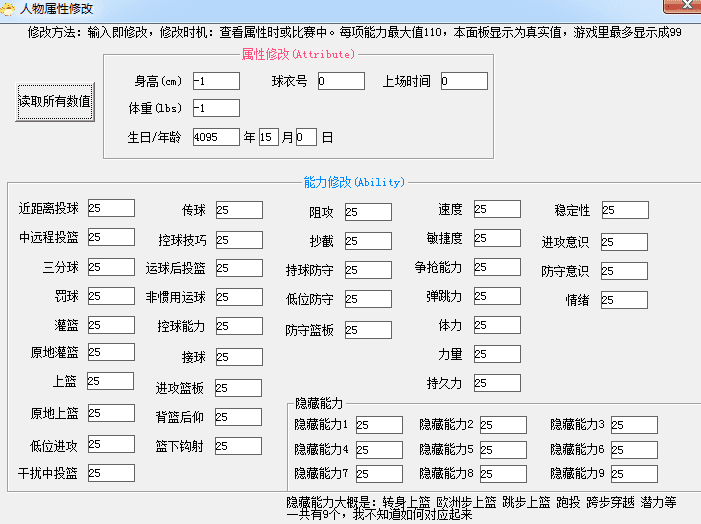Click the 体重(lbs) input field
Screen dimensions: 701x524
point(215,108)
